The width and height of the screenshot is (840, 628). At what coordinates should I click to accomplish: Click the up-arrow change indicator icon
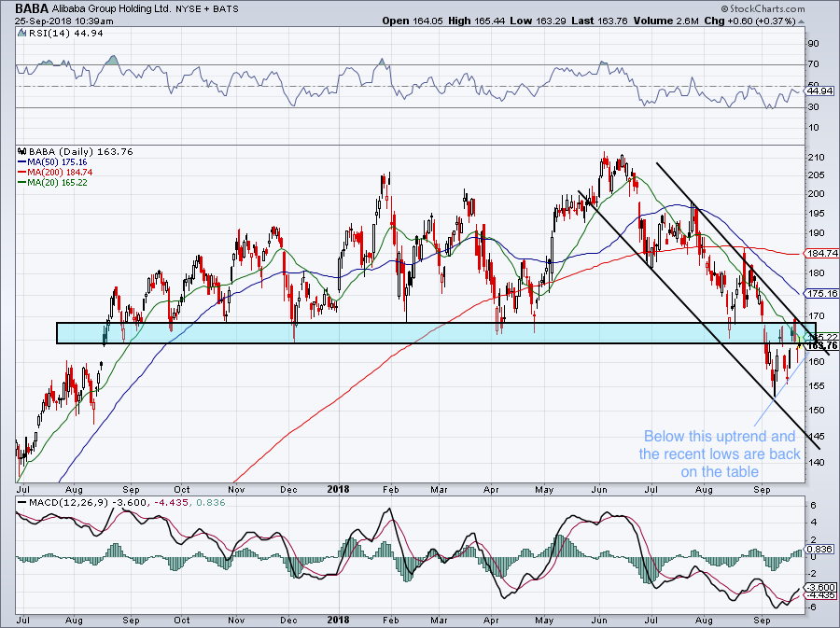click(x=801, y=21)
